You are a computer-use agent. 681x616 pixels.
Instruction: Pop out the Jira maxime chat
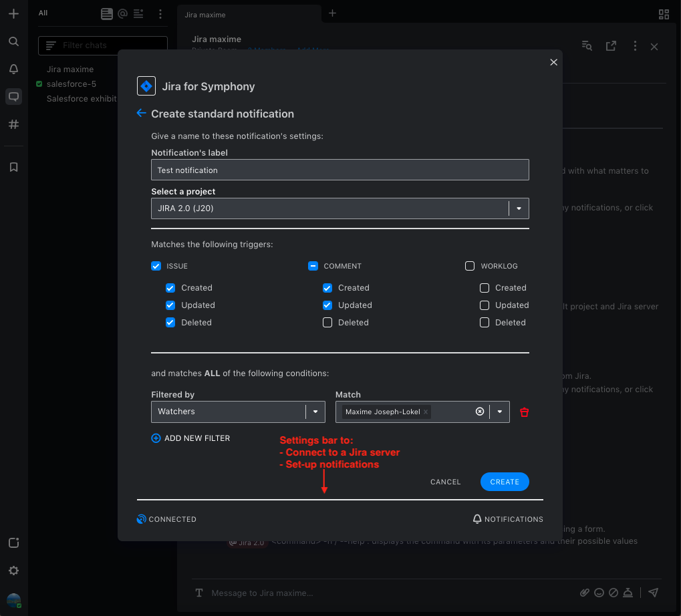coord(611,45)
